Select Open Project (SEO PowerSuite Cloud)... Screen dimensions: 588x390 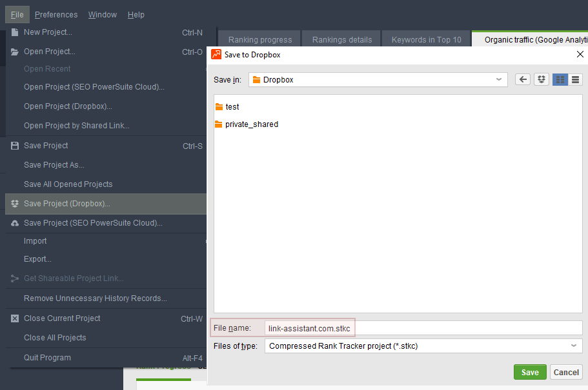[x=106, y=87]
